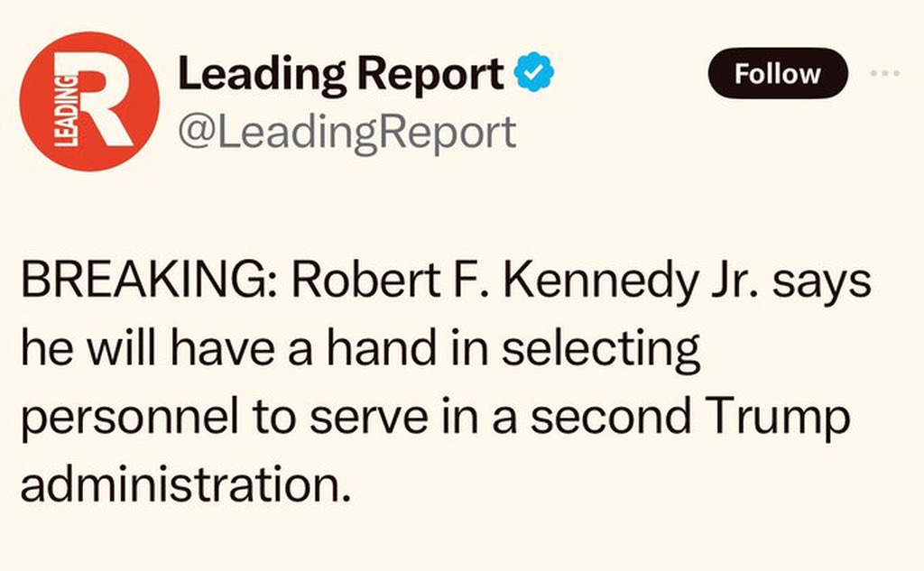Open the Leading Report display name
The width and height of the screenshot is (924, 571).
pos(340,74)
